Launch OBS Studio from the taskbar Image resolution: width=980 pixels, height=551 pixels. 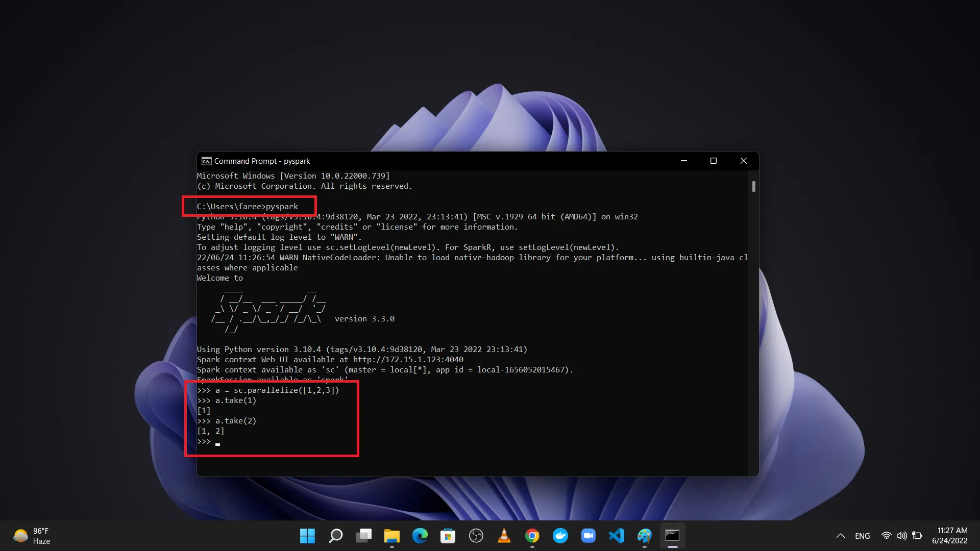[x=476, y=536]
